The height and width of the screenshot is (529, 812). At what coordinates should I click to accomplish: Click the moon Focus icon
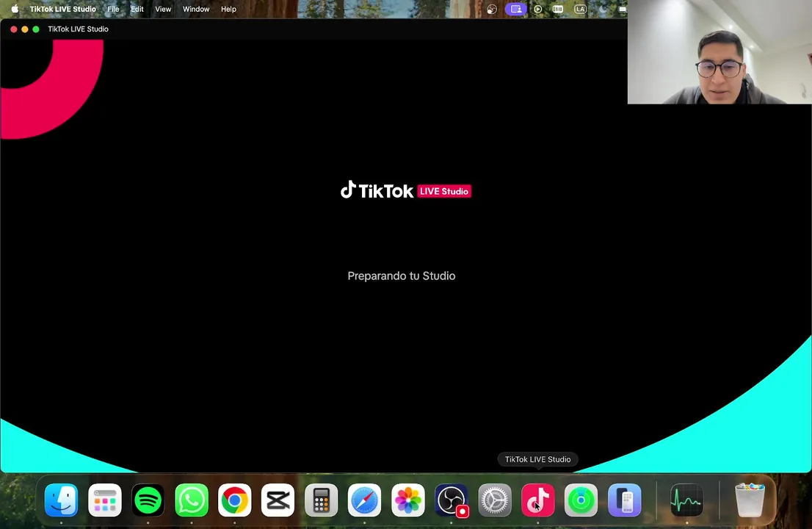click(x=603, y=9)
